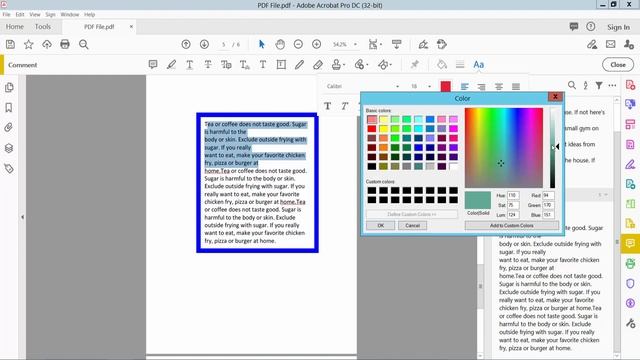
Task: Adjust the luminance slider arrow
Action: point(557,147)
